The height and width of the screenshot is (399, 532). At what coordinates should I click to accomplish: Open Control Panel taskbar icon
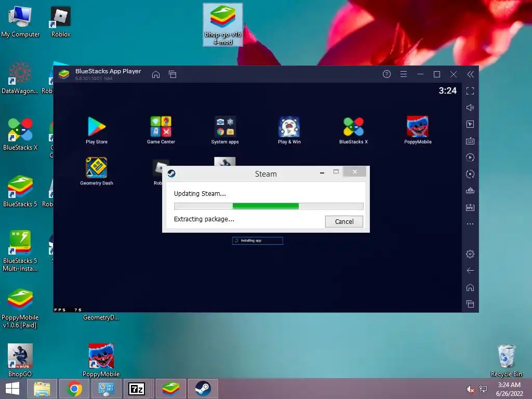(106, 389)
